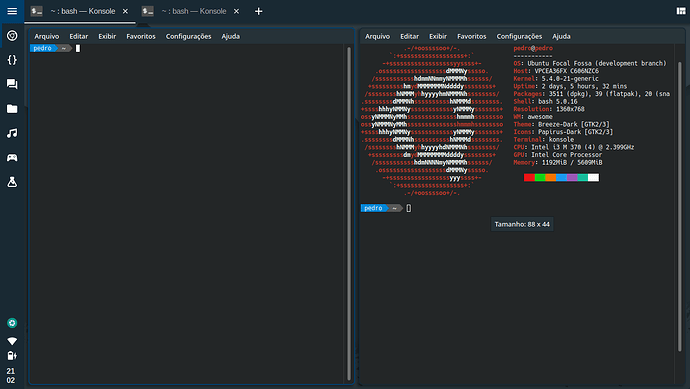Click the 'OS: Ubuntu Focal Fossa' line
Screen dimensions: 690x389
coord(590,63)
